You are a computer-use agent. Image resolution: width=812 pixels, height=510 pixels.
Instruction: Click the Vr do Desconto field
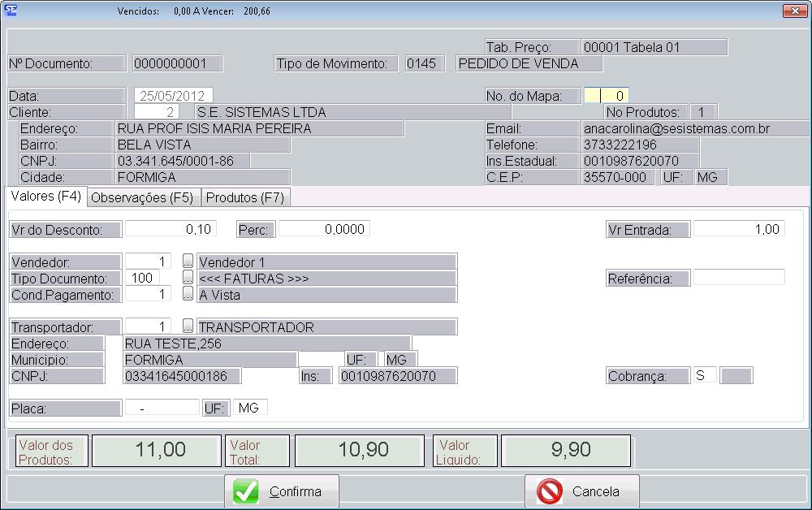tap(171, 229)
